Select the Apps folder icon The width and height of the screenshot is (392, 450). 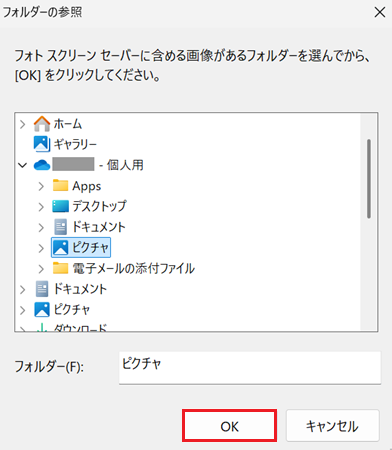(60, 185)
